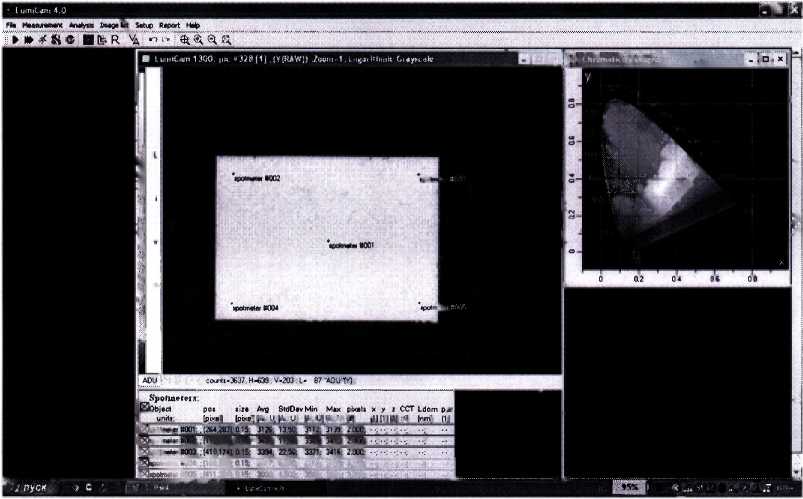Open the Setup menu
The height and width of the screenshot is (499, 803).
pos(144,24)
